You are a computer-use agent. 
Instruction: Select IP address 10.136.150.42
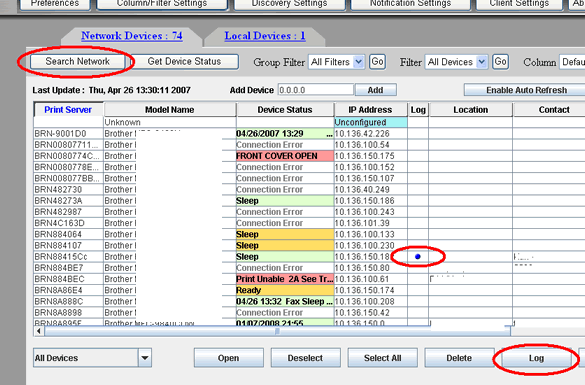coord(370,313)
